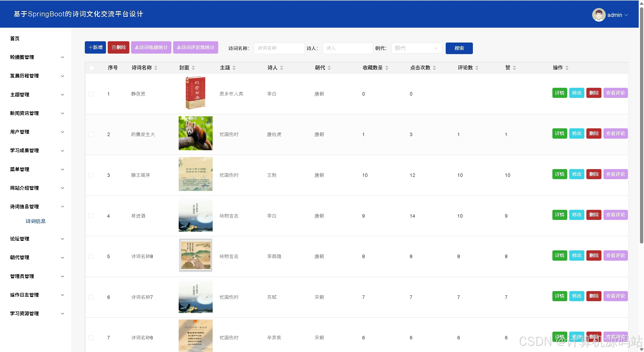644x352 pixels.
Task: View 详情 for 静夜思
Action: (x=560, y=93)
